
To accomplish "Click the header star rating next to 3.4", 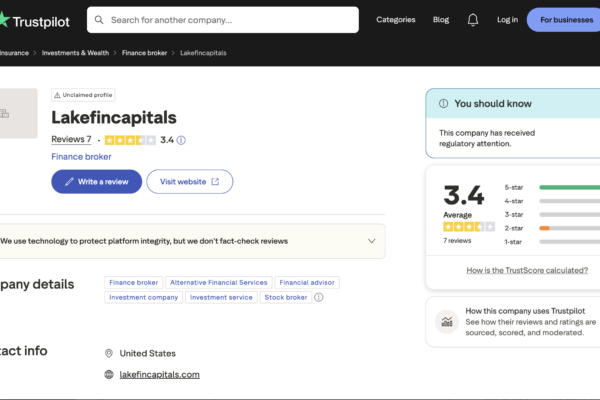I will [130, 140].
